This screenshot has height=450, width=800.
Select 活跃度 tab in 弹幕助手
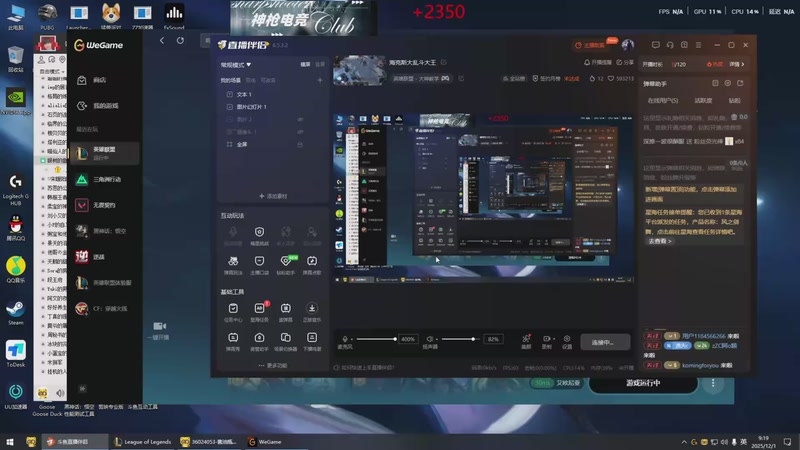tap(703, 101)
